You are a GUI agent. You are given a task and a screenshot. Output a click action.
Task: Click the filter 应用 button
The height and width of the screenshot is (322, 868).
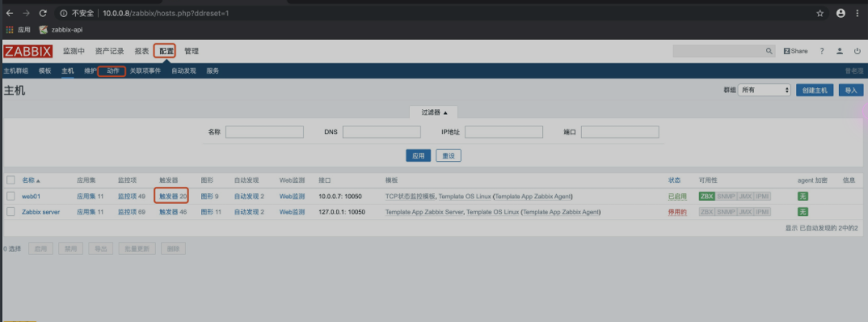(419, 155)
